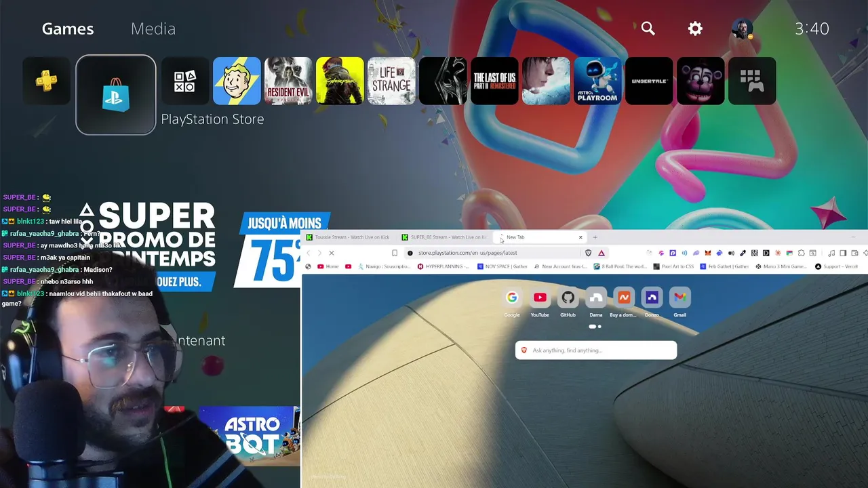Open PS5 settings gear icon
Image resolution: width=868 pixels, height=488 pixels.
coord(695,28)
